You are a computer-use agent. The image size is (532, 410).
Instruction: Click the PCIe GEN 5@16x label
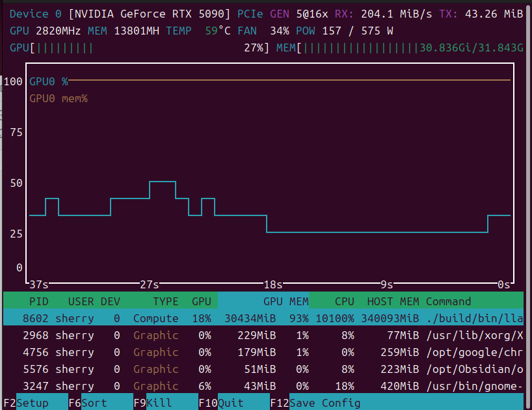(x=283, y=14)
